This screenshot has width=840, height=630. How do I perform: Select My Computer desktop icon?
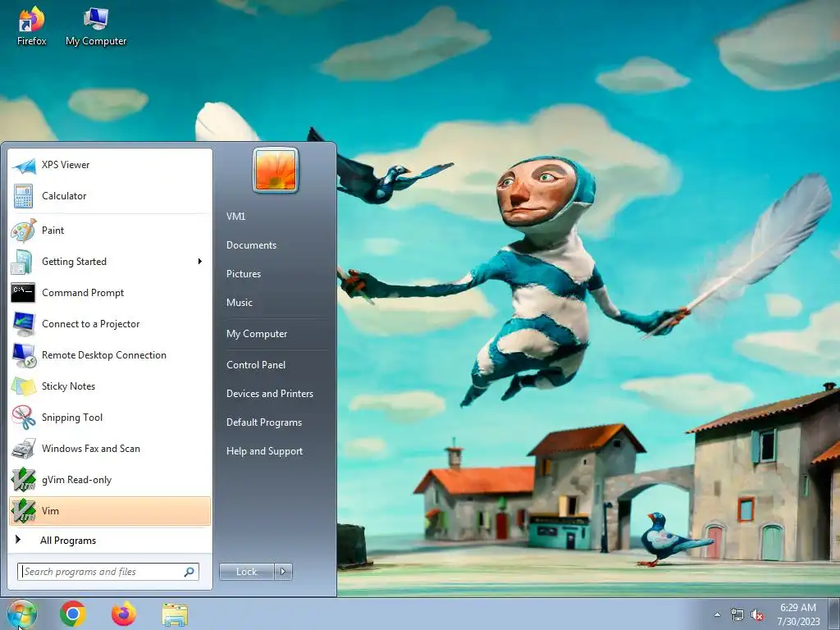[x=96, y=26]
